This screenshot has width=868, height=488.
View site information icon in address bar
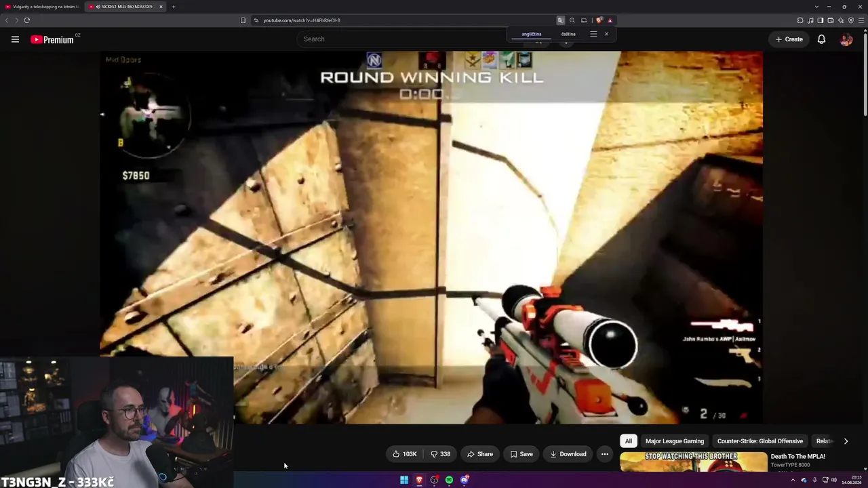pyautogui.click(x=256, y=20)
